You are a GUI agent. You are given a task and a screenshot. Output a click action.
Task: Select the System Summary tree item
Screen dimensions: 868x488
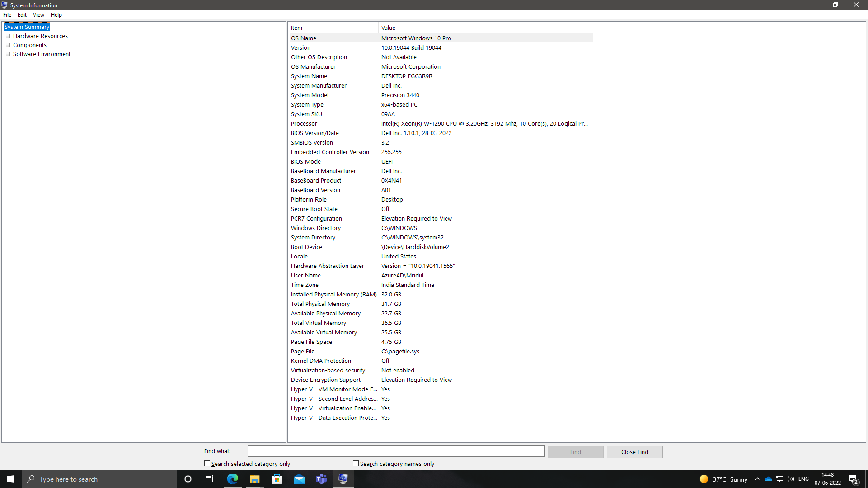[27, 27]
